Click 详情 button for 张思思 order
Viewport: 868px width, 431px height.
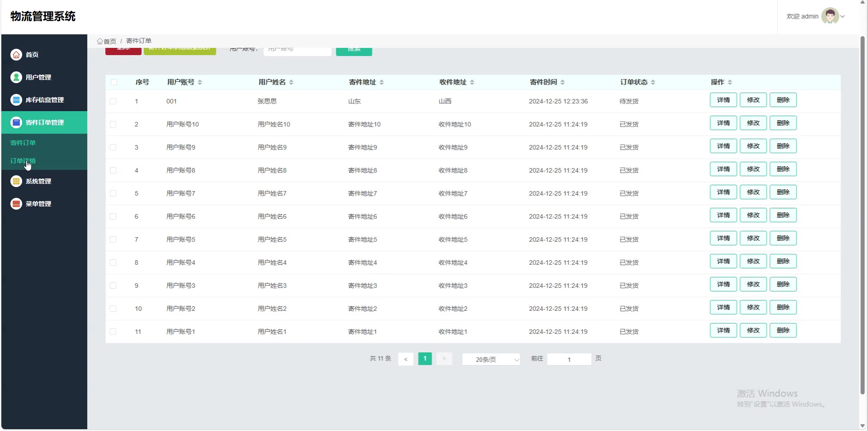pyautogui.click(x=723, y=100)
